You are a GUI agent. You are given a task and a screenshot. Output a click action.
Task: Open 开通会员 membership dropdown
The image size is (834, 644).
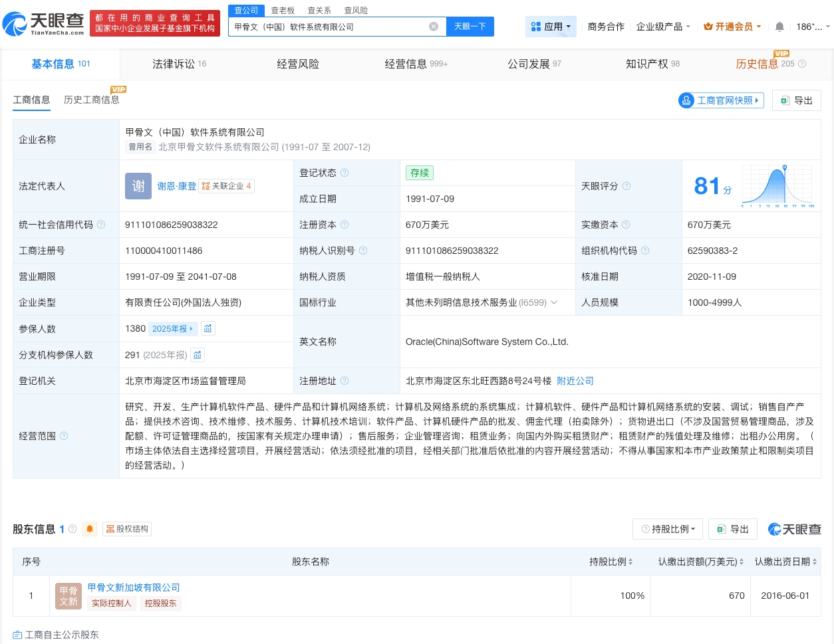[x=732, y=27]
